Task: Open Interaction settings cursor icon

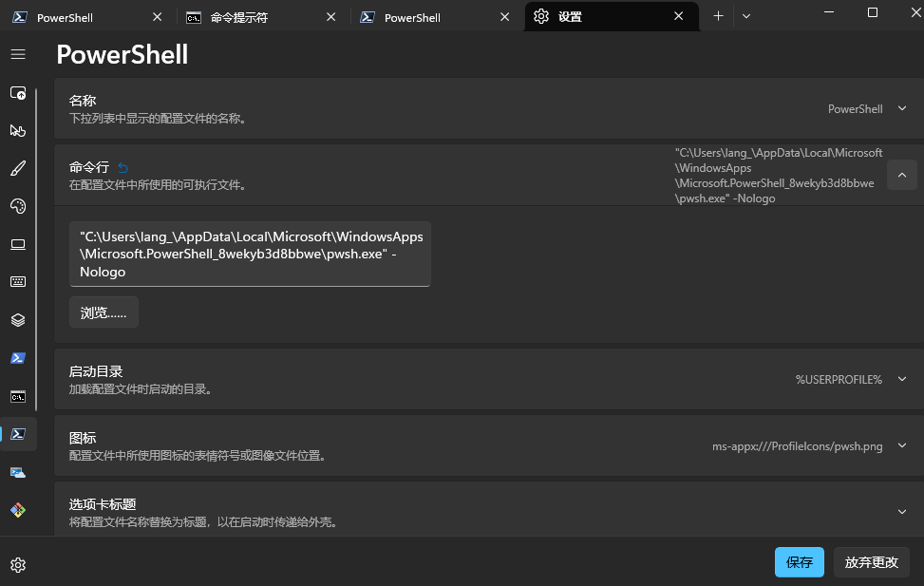Action: (x=18, y=131)
